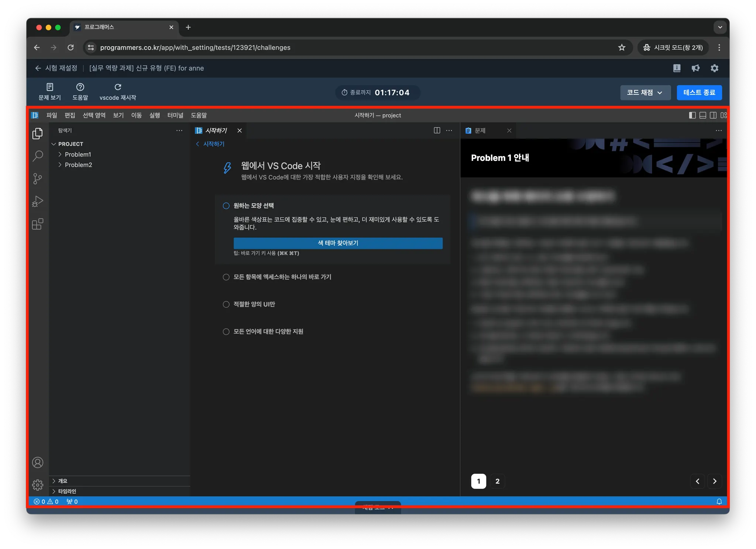The image size is (756, 549).
Task: Open the 코드 채점 dropdown
Action: (x=645, y=93)
